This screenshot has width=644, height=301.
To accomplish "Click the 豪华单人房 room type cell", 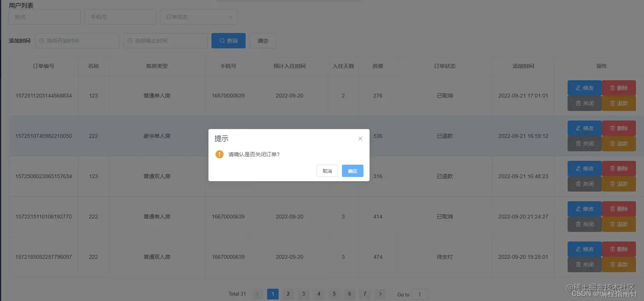I will pos(157,136).
